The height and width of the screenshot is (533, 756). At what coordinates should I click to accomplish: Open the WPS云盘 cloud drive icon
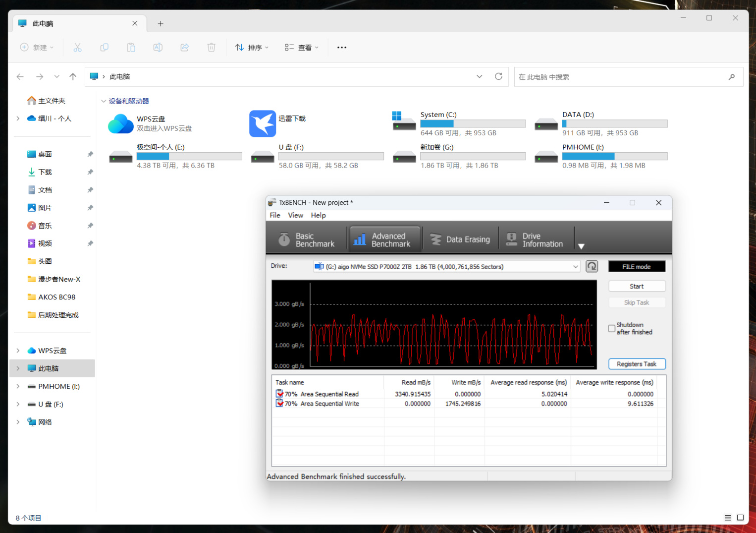tap(120, 123)
